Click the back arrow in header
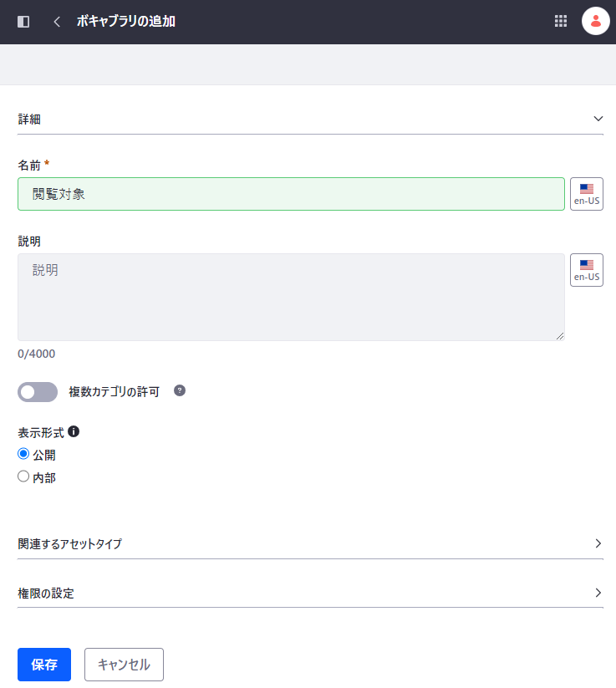 pos(57,22)
